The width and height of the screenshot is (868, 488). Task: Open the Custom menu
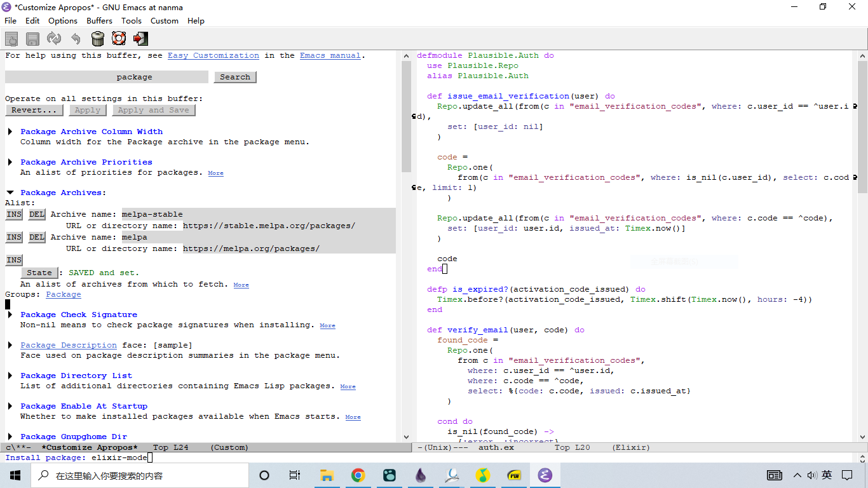(164, 20)
